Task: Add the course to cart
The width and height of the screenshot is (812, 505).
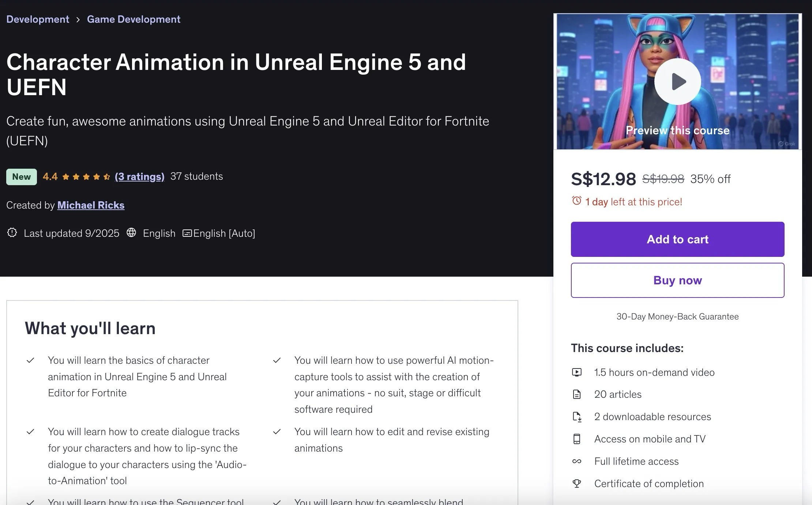Action: click(677, 239)
